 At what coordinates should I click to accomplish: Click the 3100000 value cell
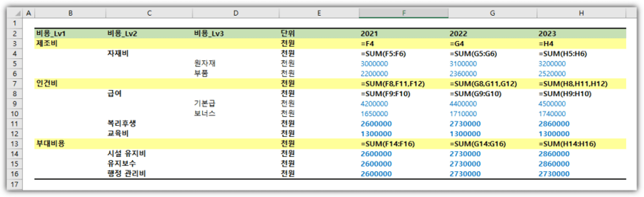coord(493,63)
